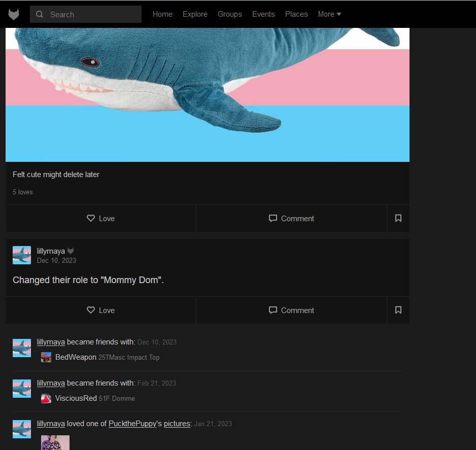Click the Feb 21, 2023 timestamp
Viewport: 476px width, 450px height.
coord(157,383)
